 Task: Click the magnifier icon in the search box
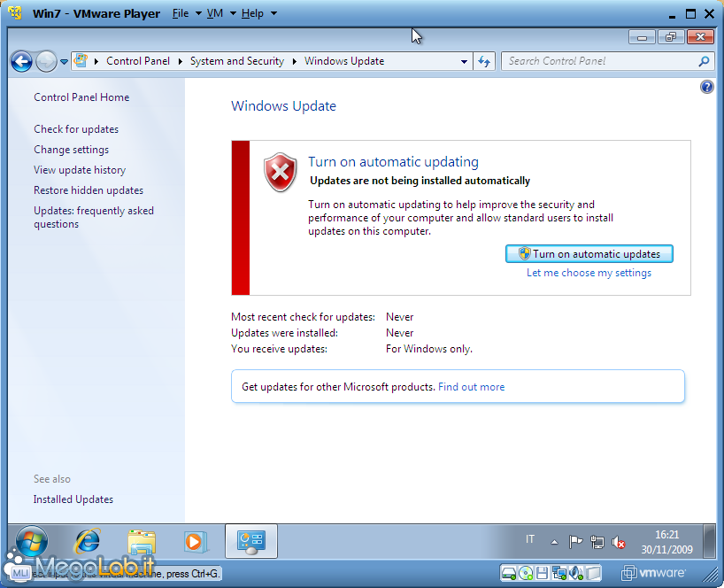click(704, 61)
